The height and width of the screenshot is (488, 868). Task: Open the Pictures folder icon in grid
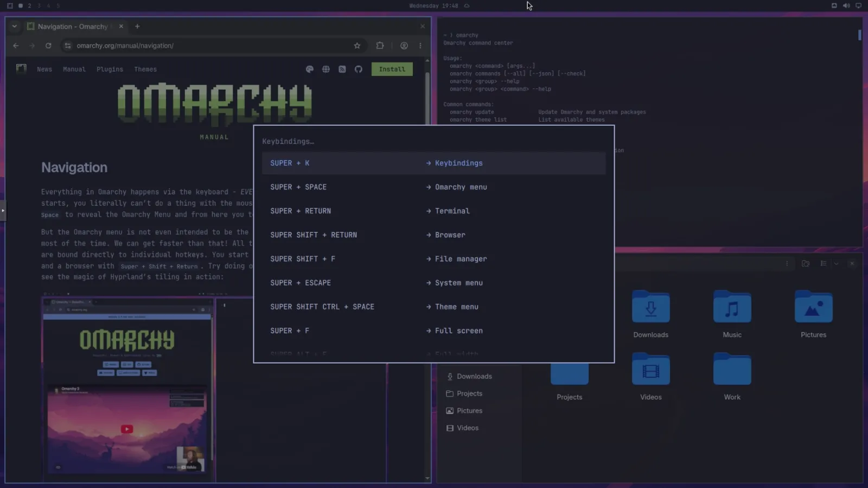813,307
